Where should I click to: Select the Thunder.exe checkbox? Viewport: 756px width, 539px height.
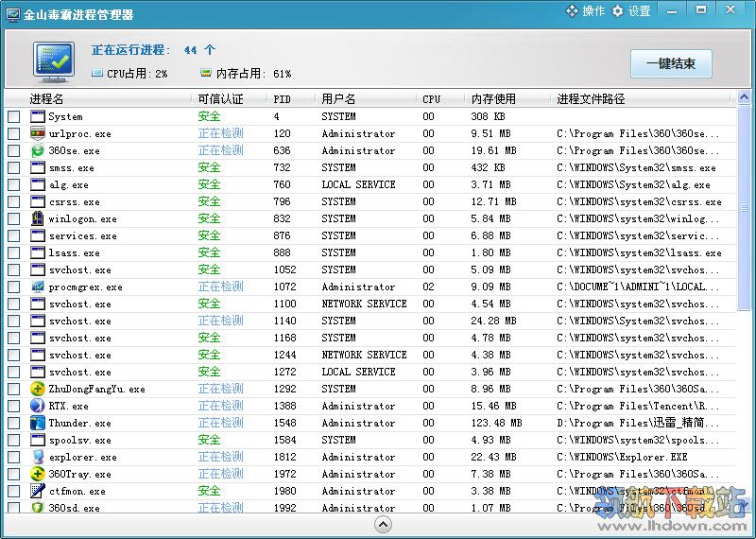13,424
